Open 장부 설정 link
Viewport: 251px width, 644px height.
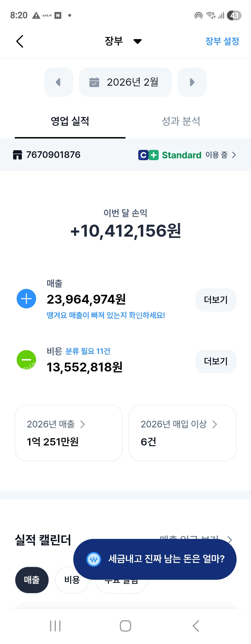pos(222,41)
